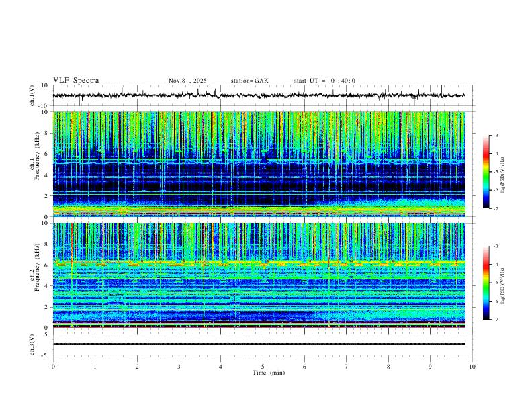532x411 pixels.
Task: Click "-7" on the upper color bar
Action: pos(495,208)
